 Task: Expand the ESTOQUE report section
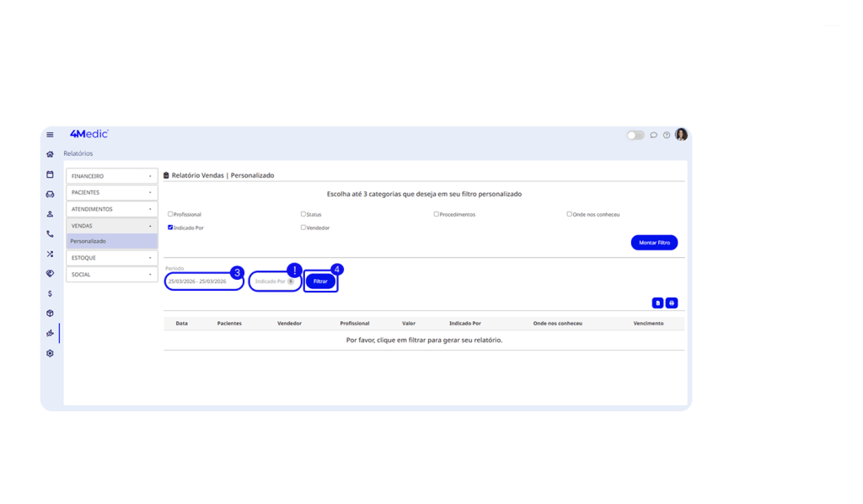pyautogui.click(x=111, y=258)
